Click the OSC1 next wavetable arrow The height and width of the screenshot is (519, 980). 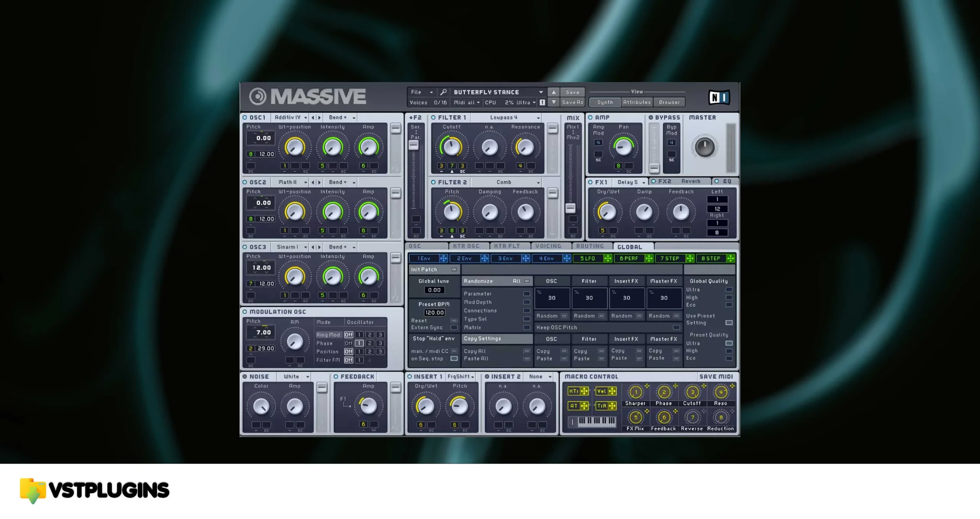click(x=320, y=118)
